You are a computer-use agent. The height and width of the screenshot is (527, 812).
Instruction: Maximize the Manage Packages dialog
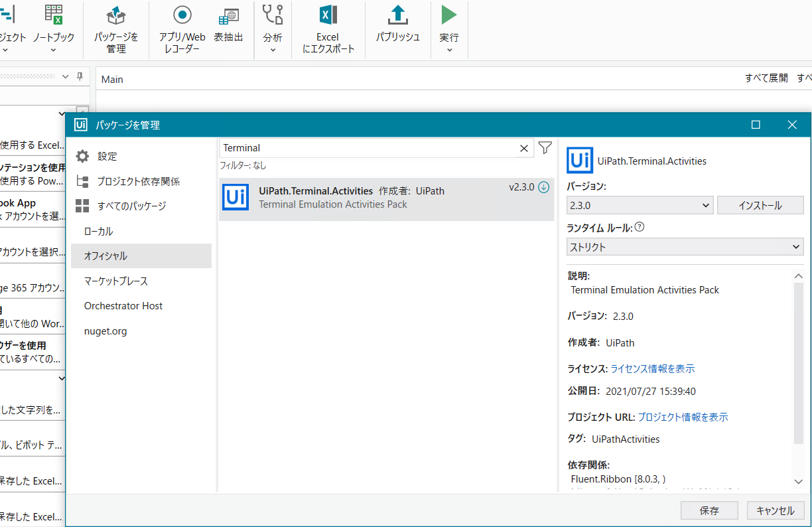coord(756,125)
